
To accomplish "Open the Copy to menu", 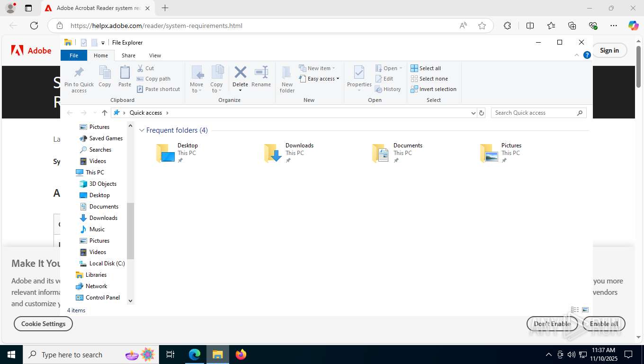I will (217, 79).
